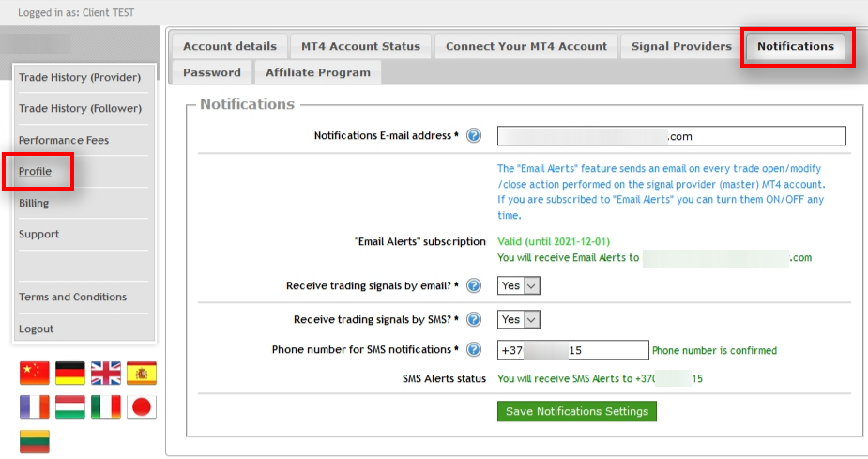Click the Chinese flag language icon

34,373
